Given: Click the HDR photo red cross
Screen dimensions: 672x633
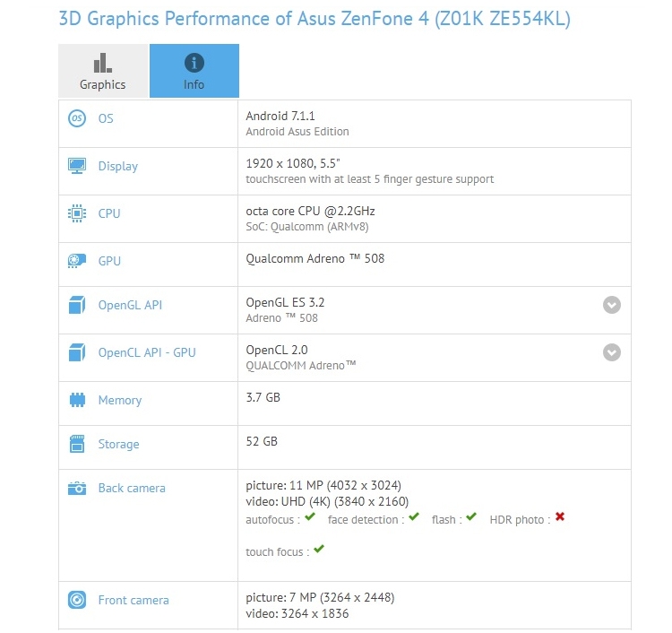Looking at the screenshot, I should [560, 516].
